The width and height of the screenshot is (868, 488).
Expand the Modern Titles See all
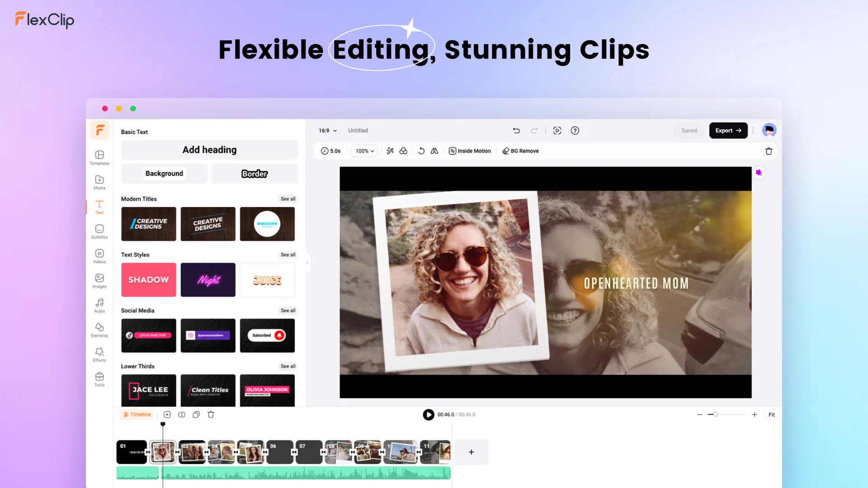click(x=288, y=198)
